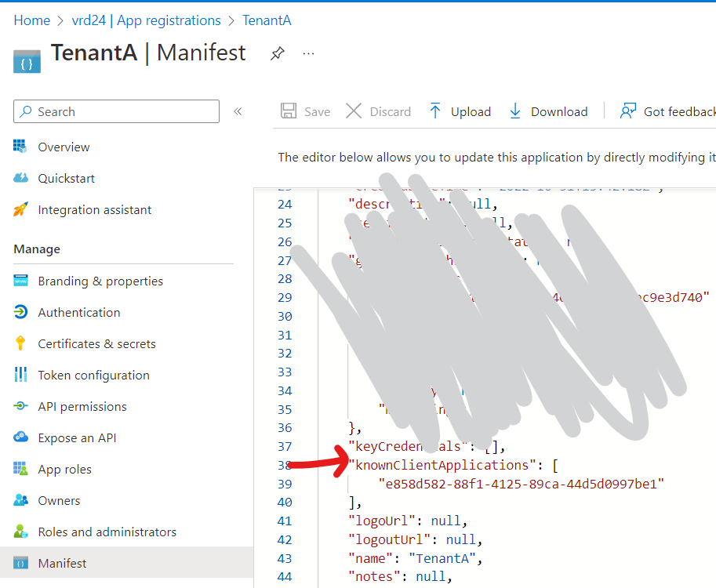This screenshot has height=588, width=716.
Task: Focus the sidebar Search box
Action: pyautogui.click(x=116, y=111)
